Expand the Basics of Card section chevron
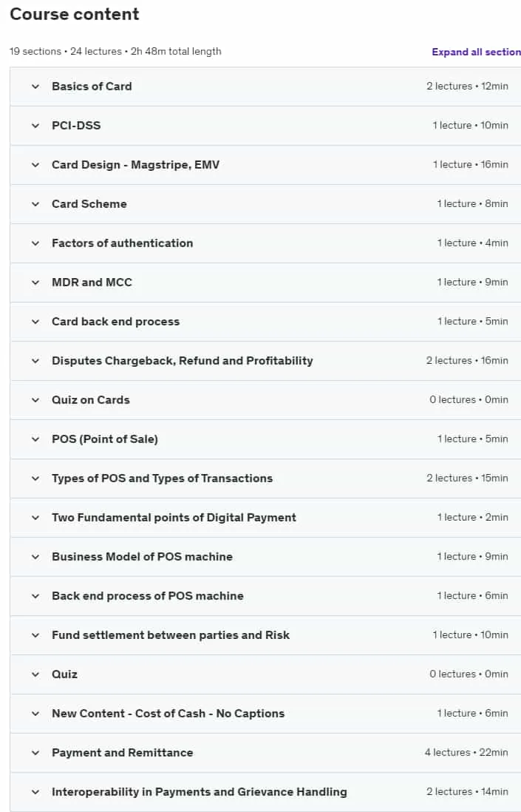Screen dimensions: 521x812 (x=35, y=87)
